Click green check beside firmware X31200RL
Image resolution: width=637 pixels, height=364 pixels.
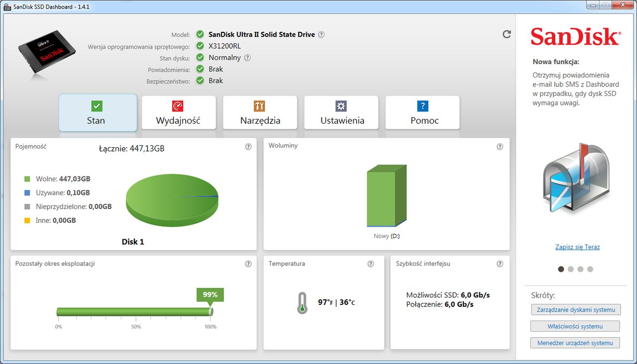click(x=200, y=46)
